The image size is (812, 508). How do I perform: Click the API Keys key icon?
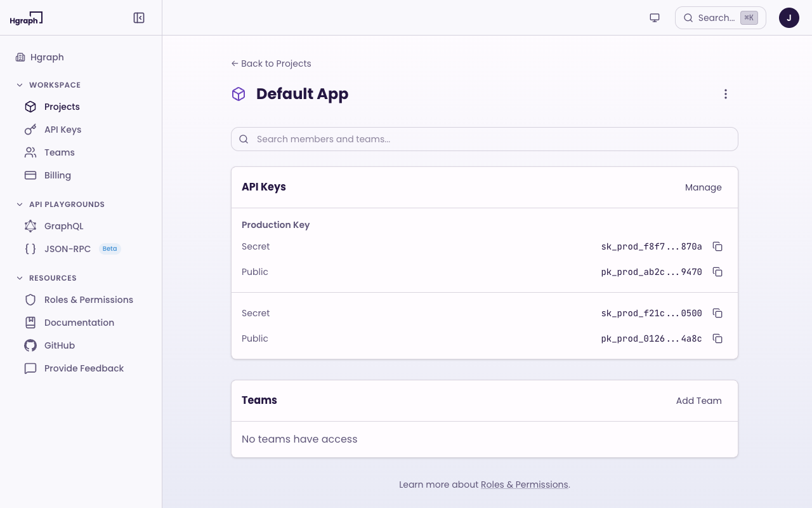tap(30, 130)
